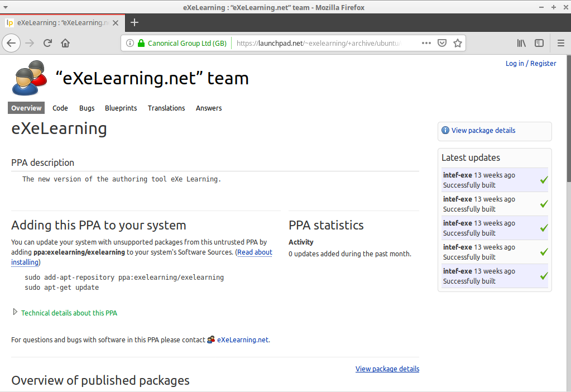Open View package details in sidebar box
The image size is (571, 392).
pyautogui.click(x=483, y=131)
